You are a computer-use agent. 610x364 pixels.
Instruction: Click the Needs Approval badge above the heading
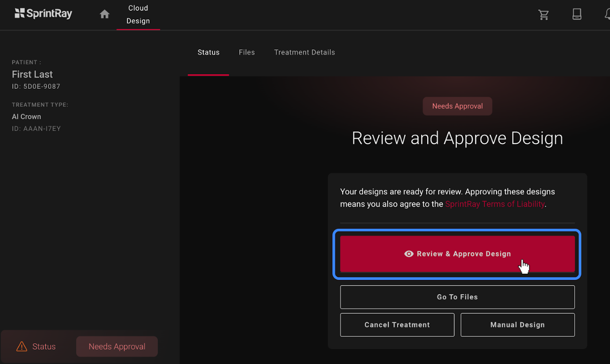(x=457, y=106)
